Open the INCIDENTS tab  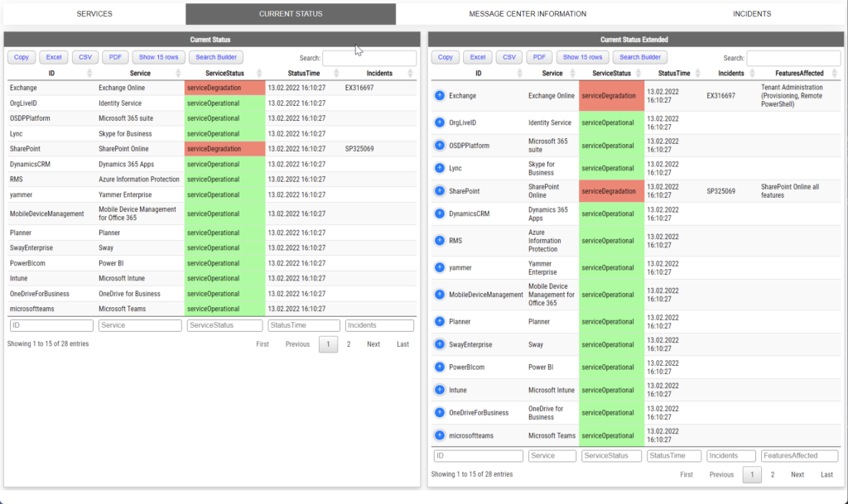(753, 13)
